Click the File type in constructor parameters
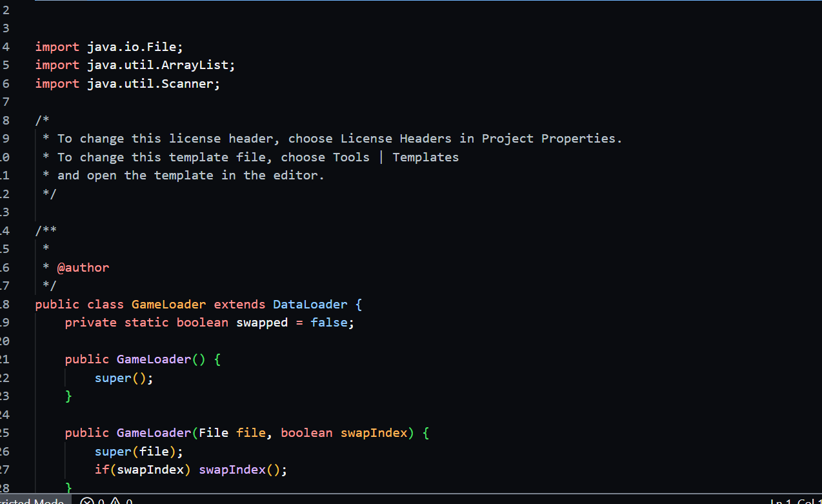The width and height of the screenshot is (822, 504). (213, 432)
